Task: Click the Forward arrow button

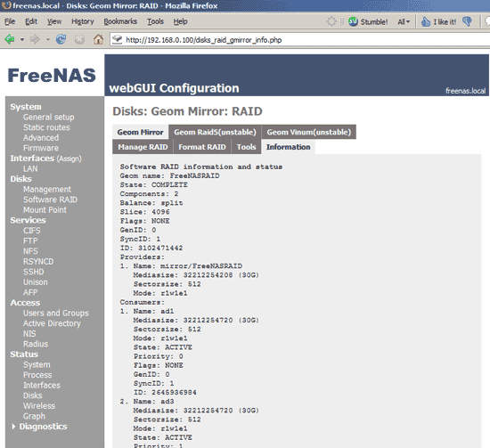Action: (x=35, y=39)
